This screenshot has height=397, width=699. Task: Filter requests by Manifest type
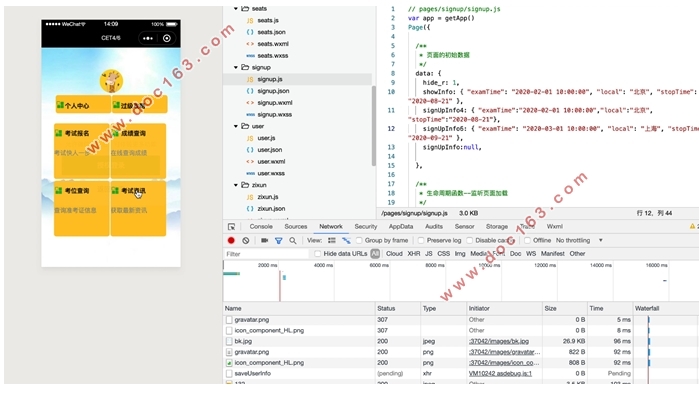coord(552,254)
